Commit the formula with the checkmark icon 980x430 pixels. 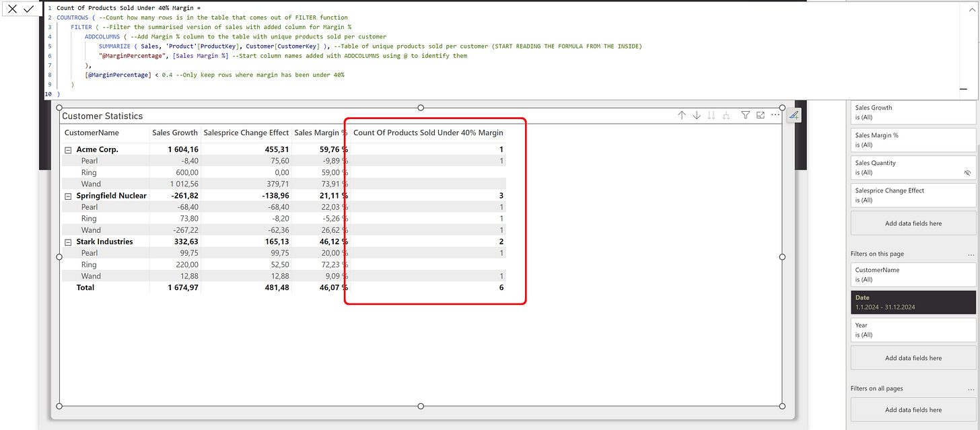click(28, 9)
